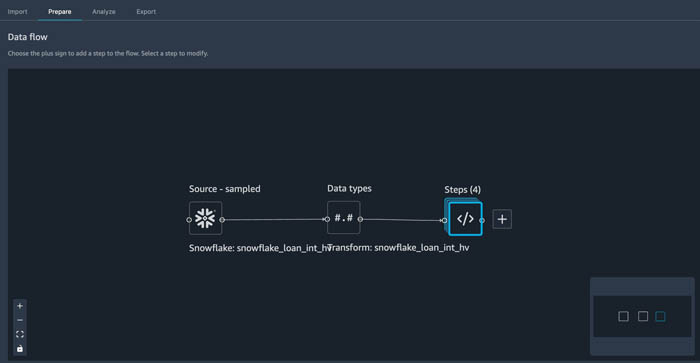Select the Snowflake source node
The width and height of the screenshot is (700, 363).
coord(205,218)
